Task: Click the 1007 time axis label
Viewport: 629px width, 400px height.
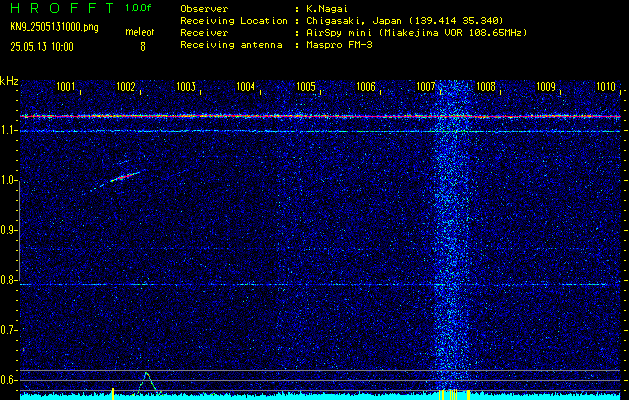Action: click(x=426, y=86)
